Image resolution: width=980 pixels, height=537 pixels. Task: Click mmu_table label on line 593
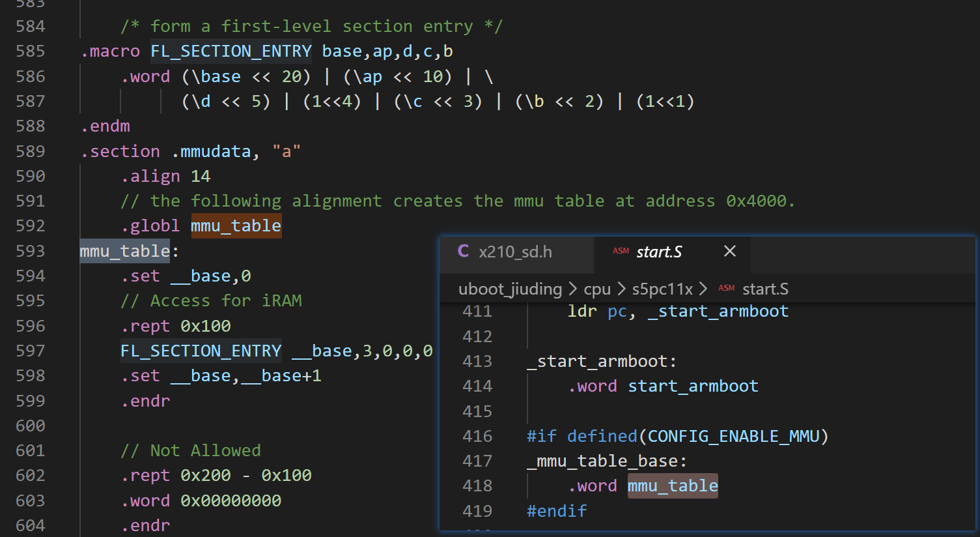tap(125, 251)
